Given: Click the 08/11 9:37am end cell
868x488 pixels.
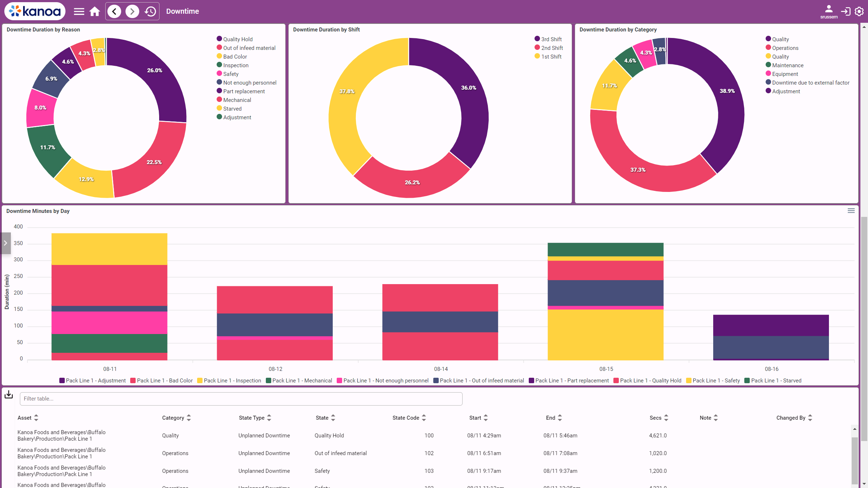Looking at the screenshot, I should (x=560, y=471).
